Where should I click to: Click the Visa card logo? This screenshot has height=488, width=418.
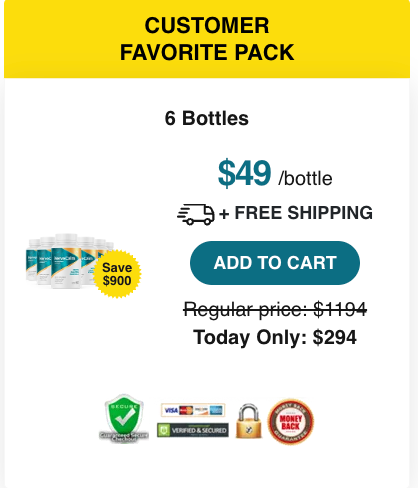pos(171,410)
